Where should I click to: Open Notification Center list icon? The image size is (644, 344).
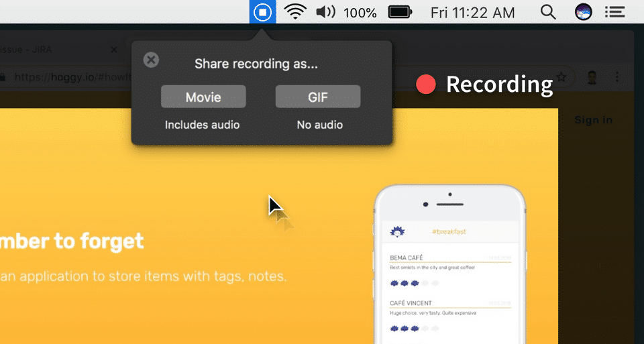click(615, 12)
